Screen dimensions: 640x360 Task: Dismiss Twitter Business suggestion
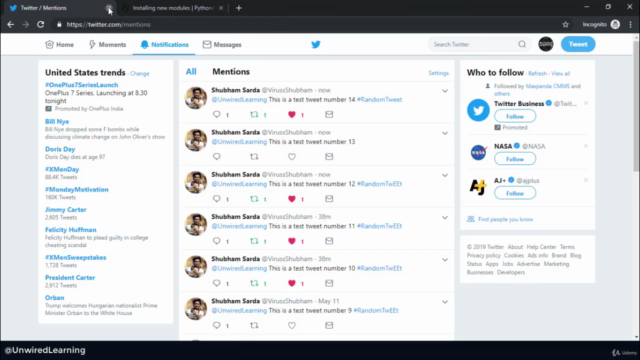[586, 103]
